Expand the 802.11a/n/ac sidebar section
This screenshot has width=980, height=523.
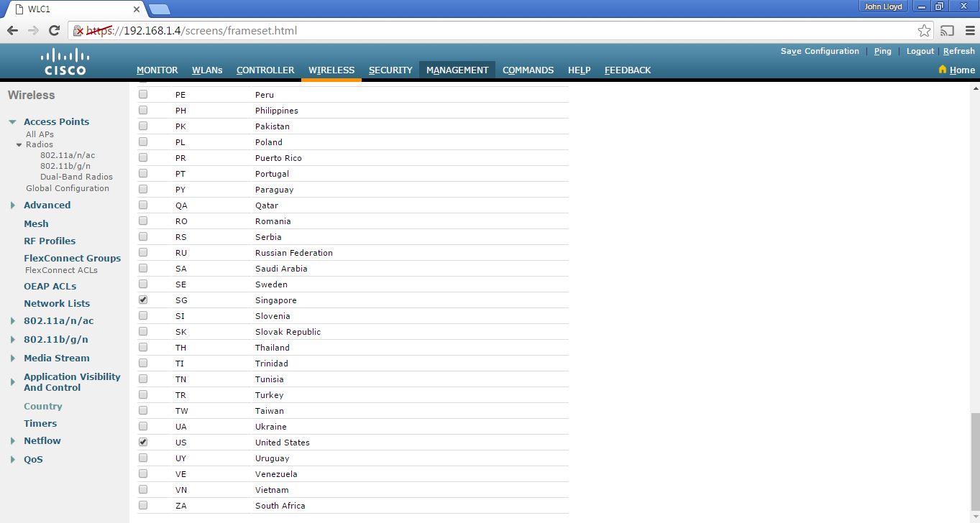tap(13, 321)
